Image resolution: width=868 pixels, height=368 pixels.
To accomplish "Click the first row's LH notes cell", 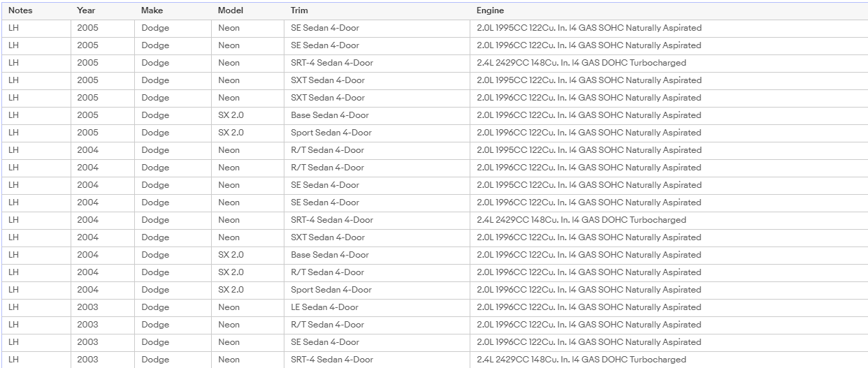I will [x=36, y=28].
